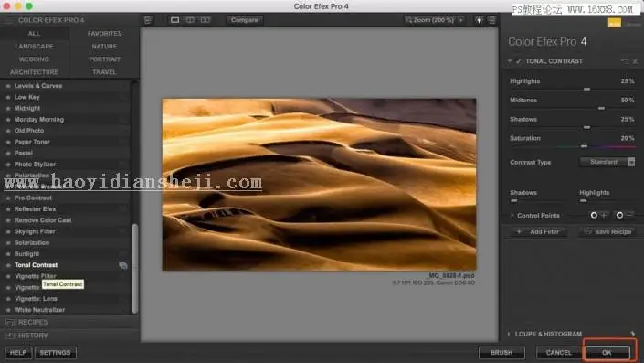Viewport: 644px width, 363px height.
Task: Toggle the right panel visibility icon
Action: click(x=491, y=20)
